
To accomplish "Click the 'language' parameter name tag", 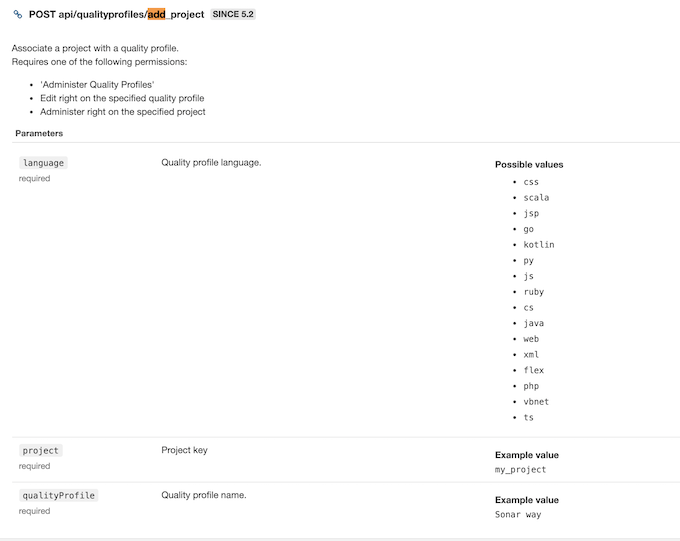I will pyautogui.click(x=43, y=163).
